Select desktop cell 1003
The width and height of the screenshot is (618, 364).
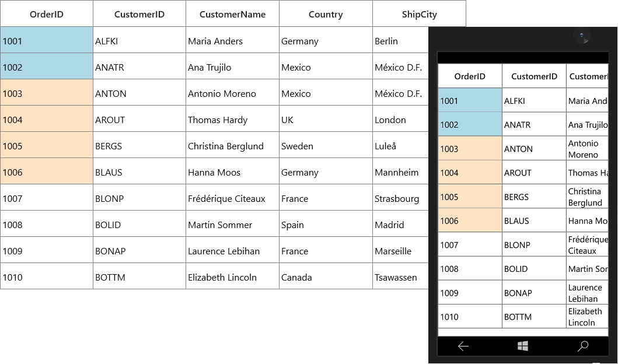point(47,93)
